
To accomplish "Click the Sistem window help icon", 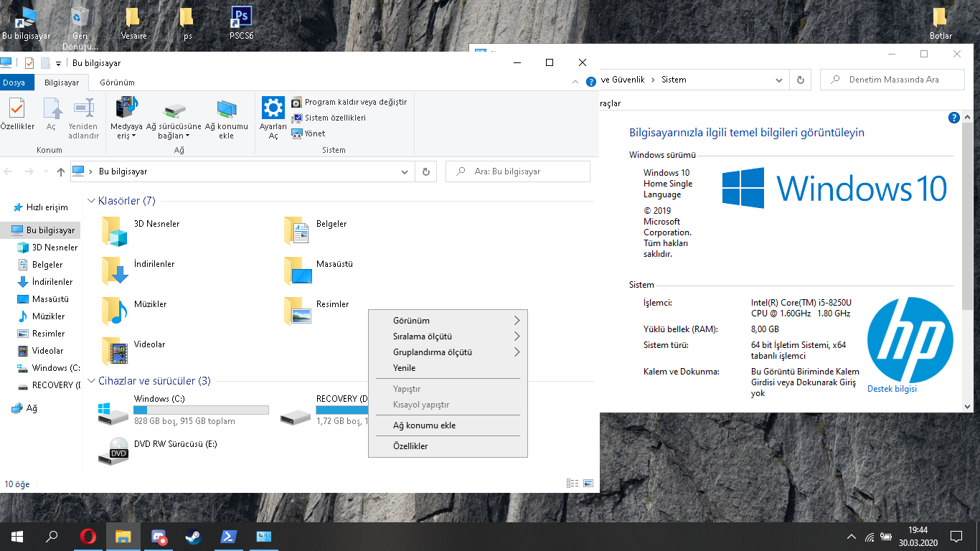I will tap(954, 118).
